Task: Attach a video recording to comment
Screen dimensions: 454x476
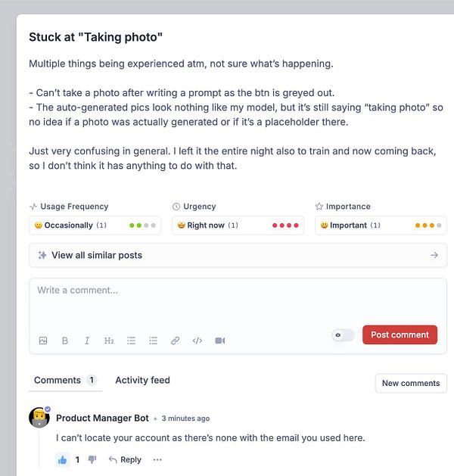Action: click(219, 341)
